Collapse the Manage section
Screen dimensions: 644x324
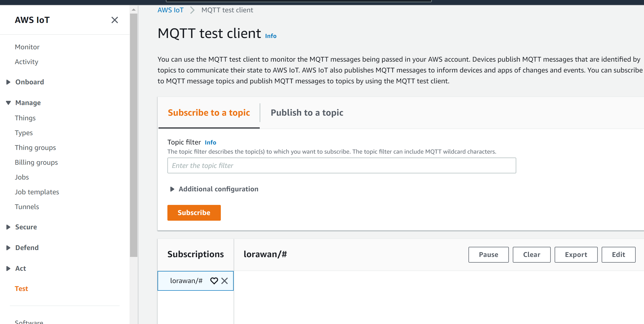(x=8, y=103)
